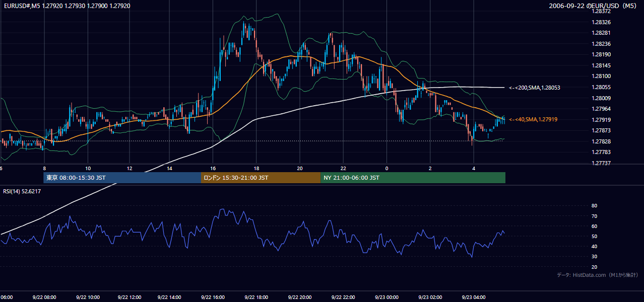Viewport: 644px width, 302px height.
Task: Click the RSI(14) 52.6217 indicator label
Action: (x=22, y=191)
